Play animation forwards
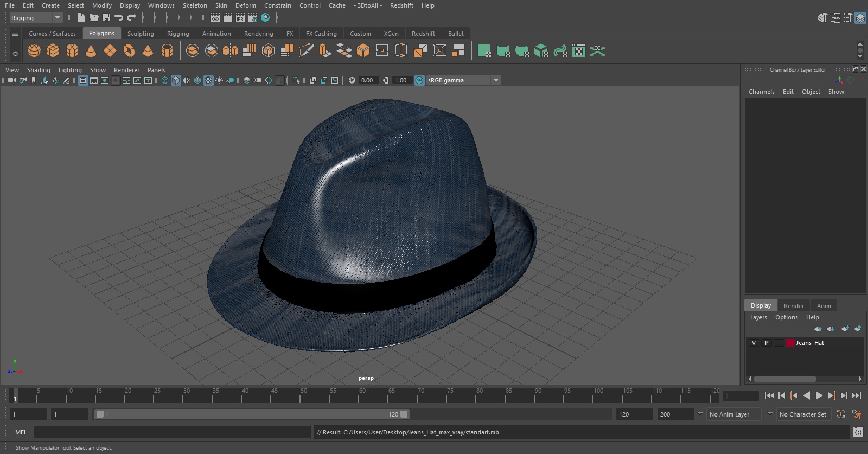868x454 pixels. coord(819,396)
